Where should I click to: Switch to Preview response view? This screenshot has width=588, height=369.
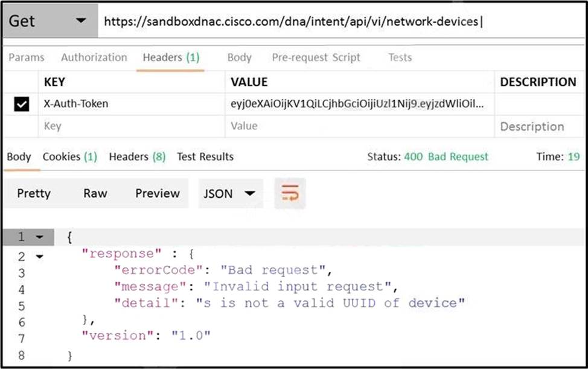coord(157,194)
